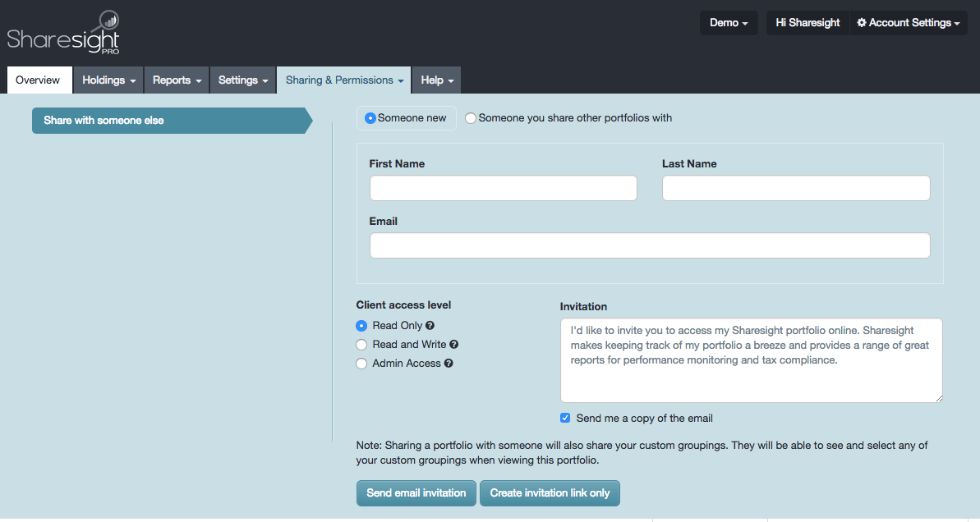This screenshot has height=522, width=980.
Task: Select Admin Access level
Action: [x=361, y=364]
